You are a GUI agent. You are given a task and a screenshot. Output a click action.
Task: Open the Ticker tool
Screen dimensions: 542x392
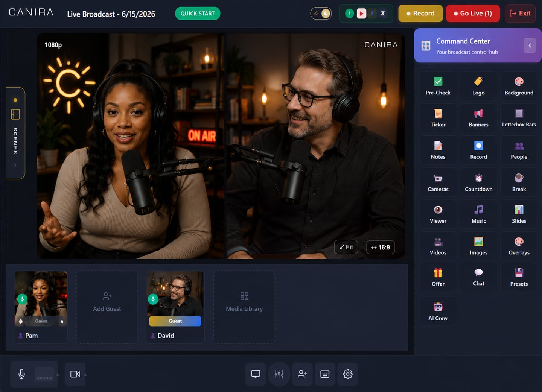pyautogui.click(x=438, y=118)
